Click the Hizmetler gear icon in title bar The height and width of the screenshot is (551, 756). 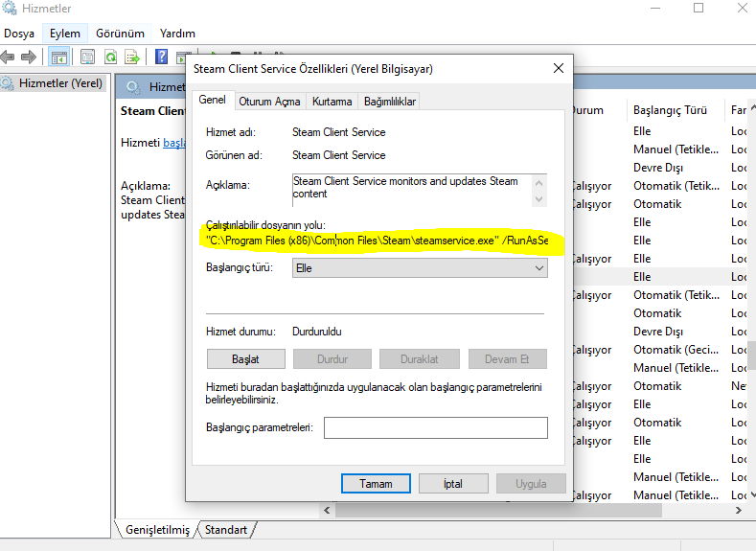point(10,9)
